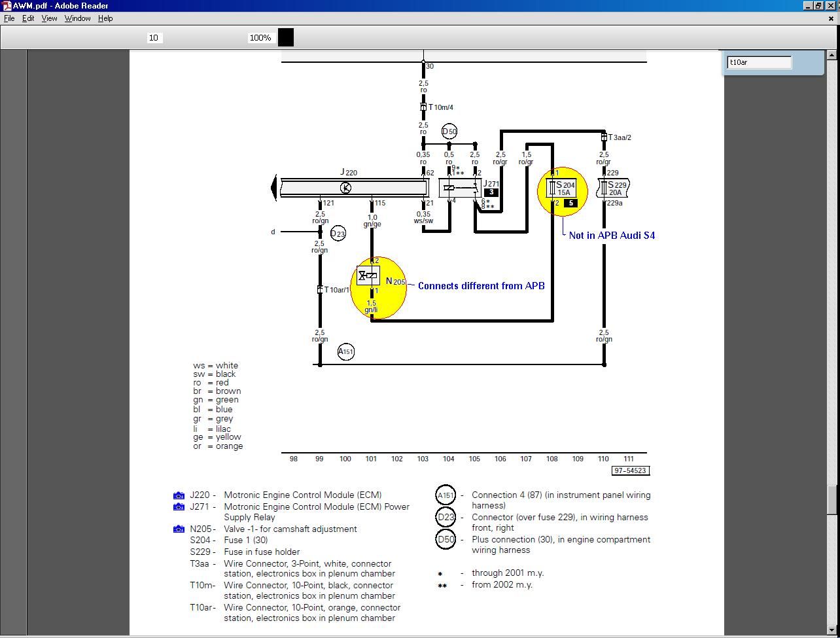The width and height of the screenshot is (840, 638).
Task: Click the 'Not in APB Audi S4' annotation
Action: point(612,235)
